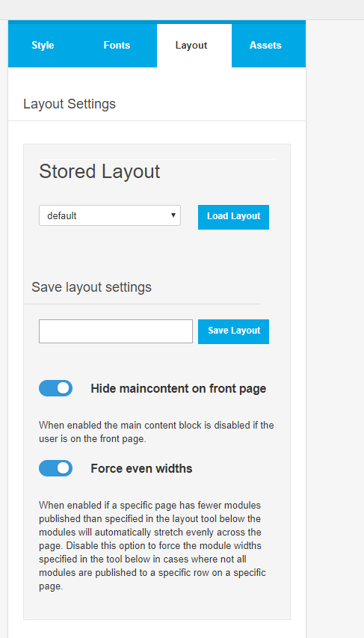Focus the layout name text field
The height and width of the screenshot is (638, 364).
[x=116, y=331]
